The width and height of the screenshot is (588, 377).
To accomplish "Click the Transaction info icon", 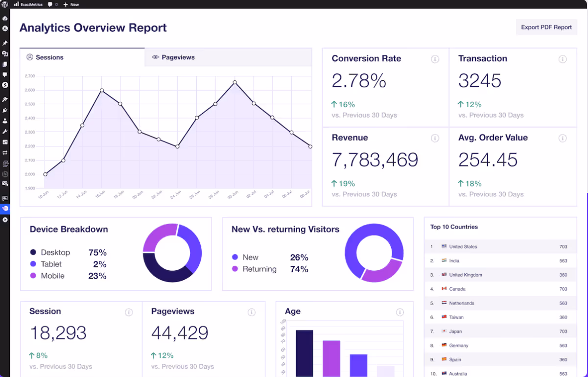I will pos(563,59).
